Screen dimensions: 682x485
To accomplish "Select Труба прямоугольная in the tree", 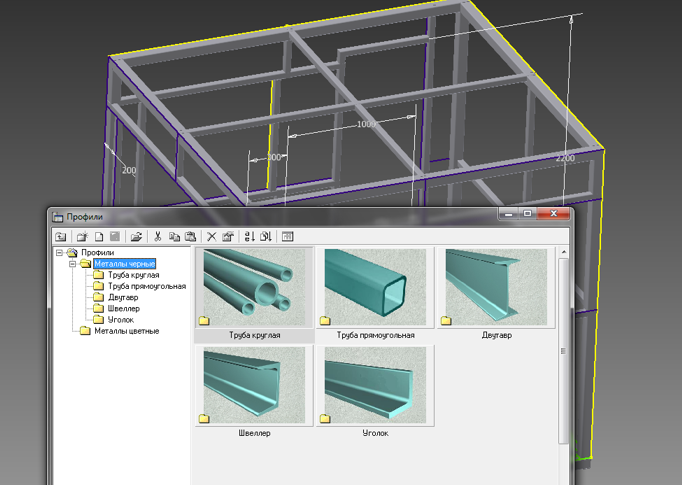I will pos(147,286).
